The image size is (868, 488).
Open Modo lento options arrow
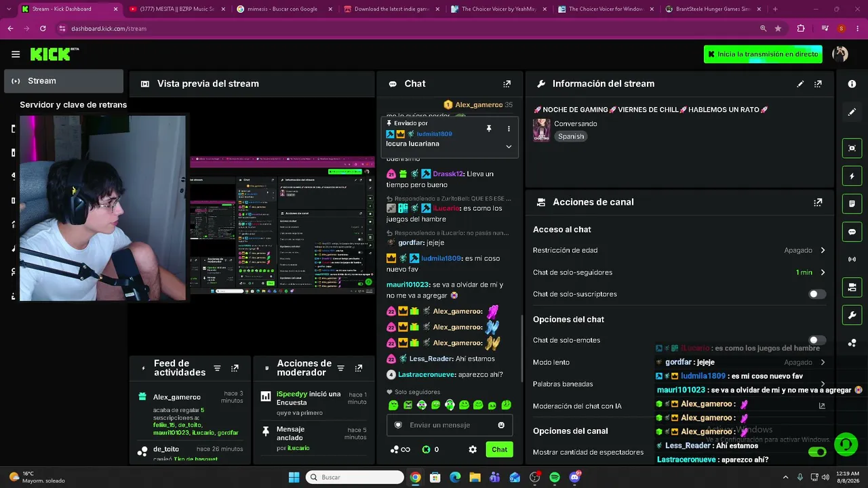tap(823, 362)
